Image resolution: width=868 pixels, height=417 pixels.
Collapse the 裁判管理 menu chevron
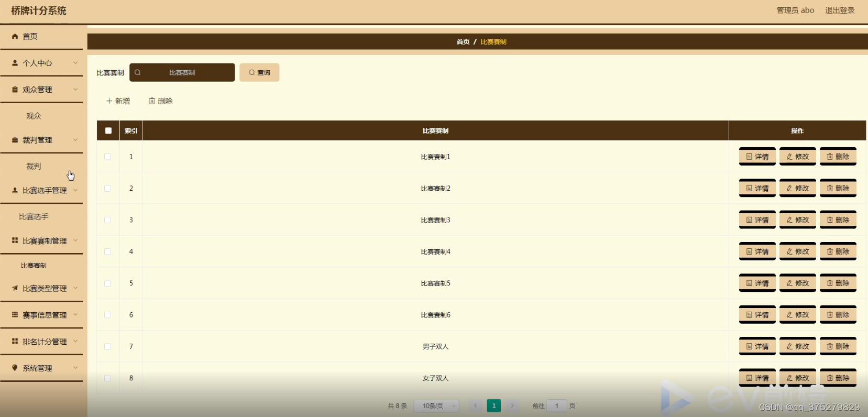point(75,140)
